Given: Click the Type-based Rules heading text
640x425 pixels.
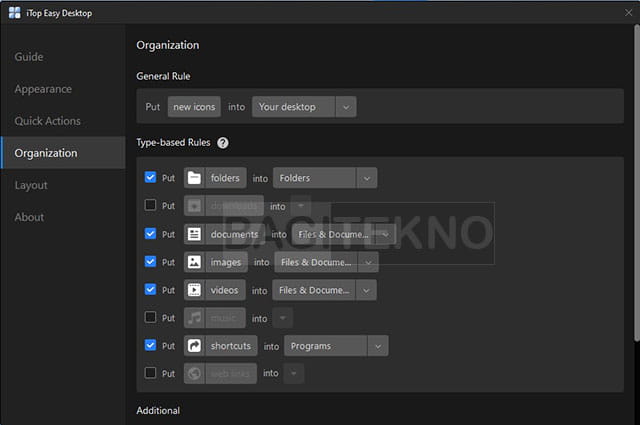Looking at the screenshot, I should pyautogui.click(x=173, y=142).
